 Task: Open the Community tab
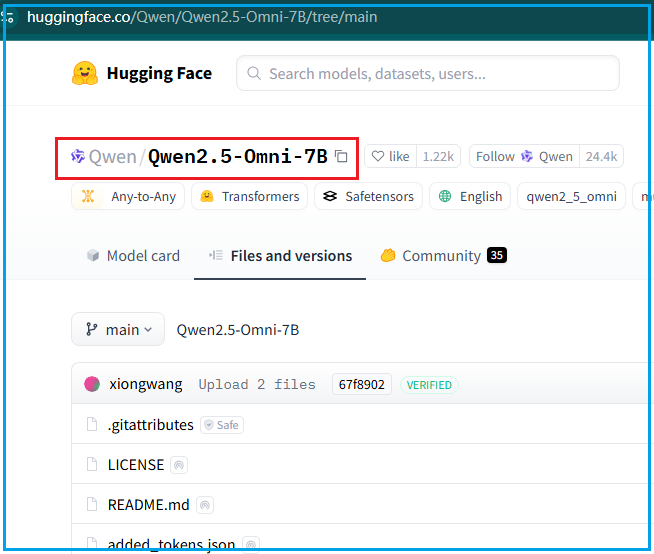(x=443, y=256)
